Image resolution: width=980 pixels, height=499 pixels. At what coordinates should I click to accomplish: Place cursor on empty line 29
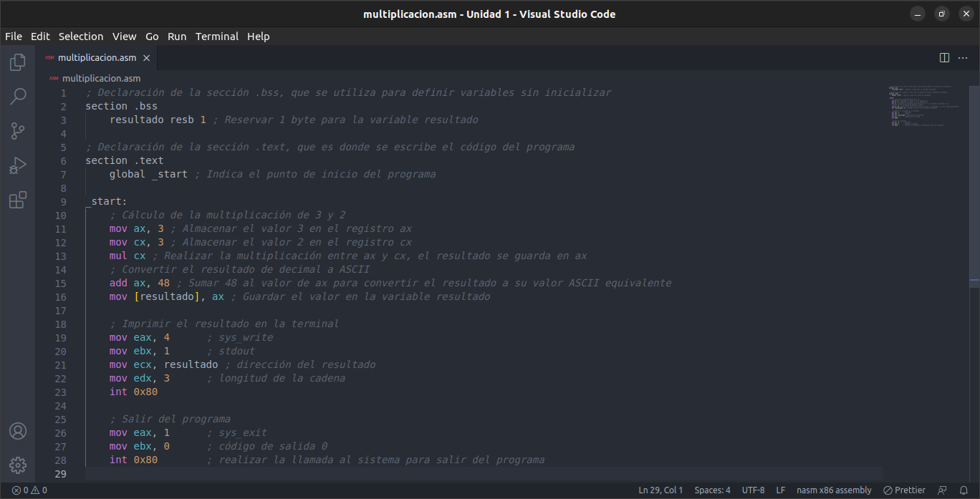(x=484, y=474)
